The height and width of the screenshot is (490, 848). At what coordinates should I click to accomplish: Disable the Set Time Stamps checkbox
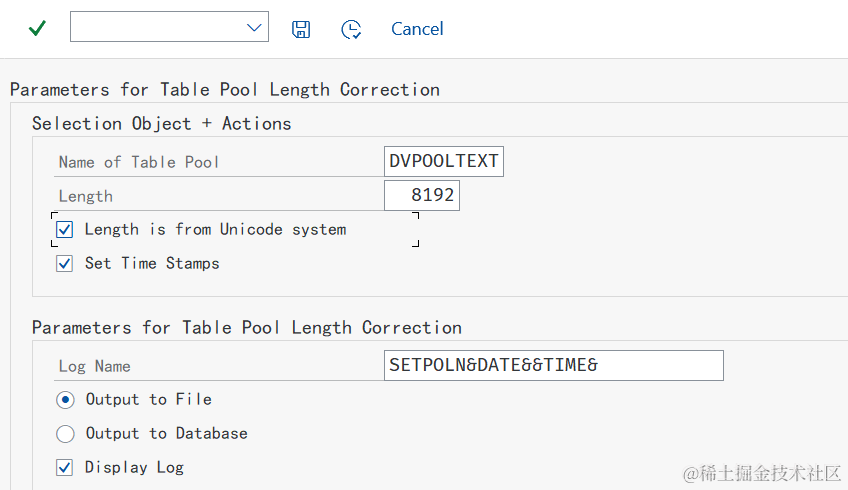(65, 264)
